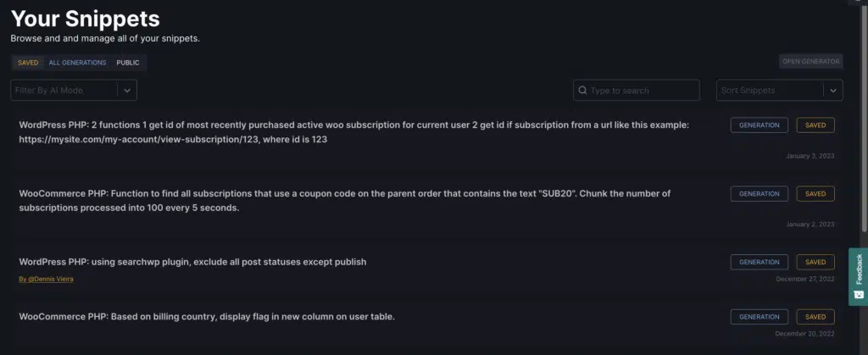Toggle Saved on the searchwp plugin snippet
This screenshot has height=355, width=868.
point(815,262)
